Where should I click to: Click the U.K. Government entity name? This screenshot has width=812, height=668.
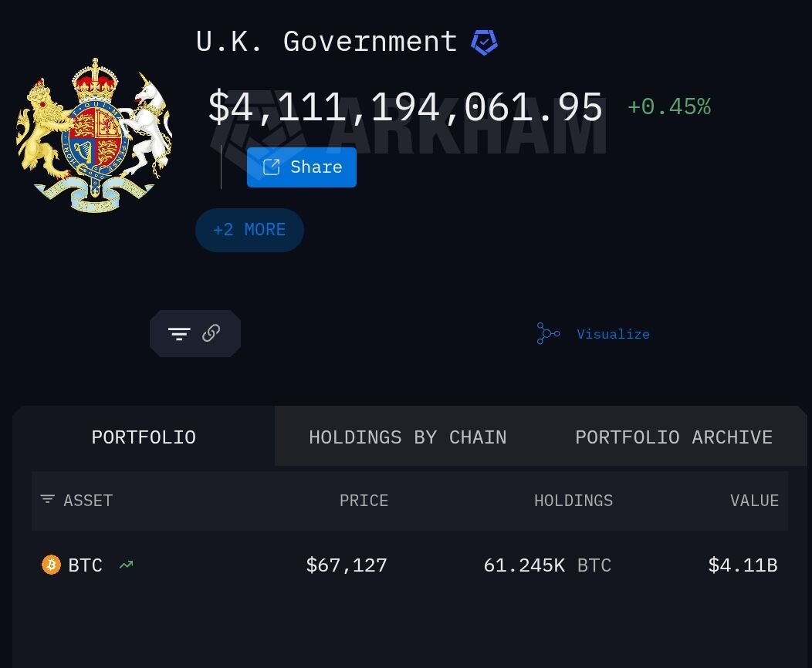click(326, 42)
